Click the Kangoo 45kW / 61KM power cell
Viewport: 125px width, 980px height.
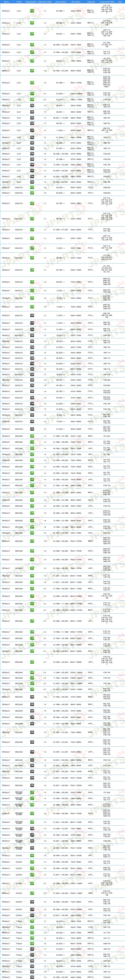[76, 375]
